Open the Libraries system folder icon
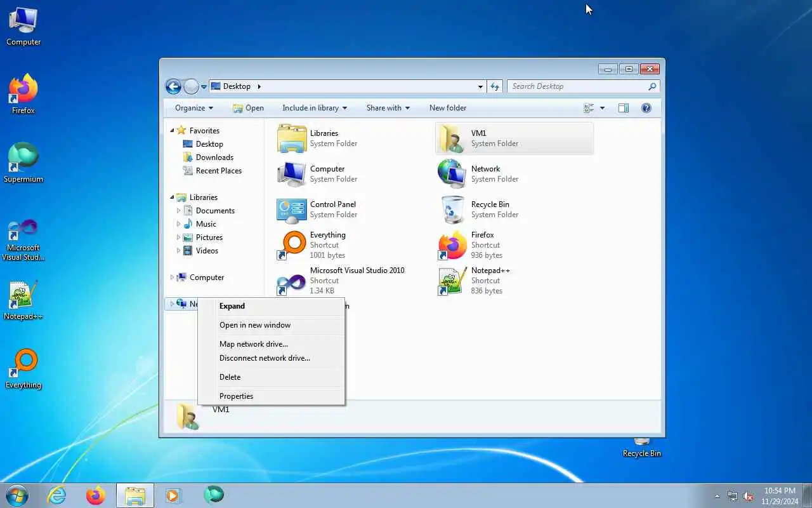812x508 pixels. [x=292, y=138]
